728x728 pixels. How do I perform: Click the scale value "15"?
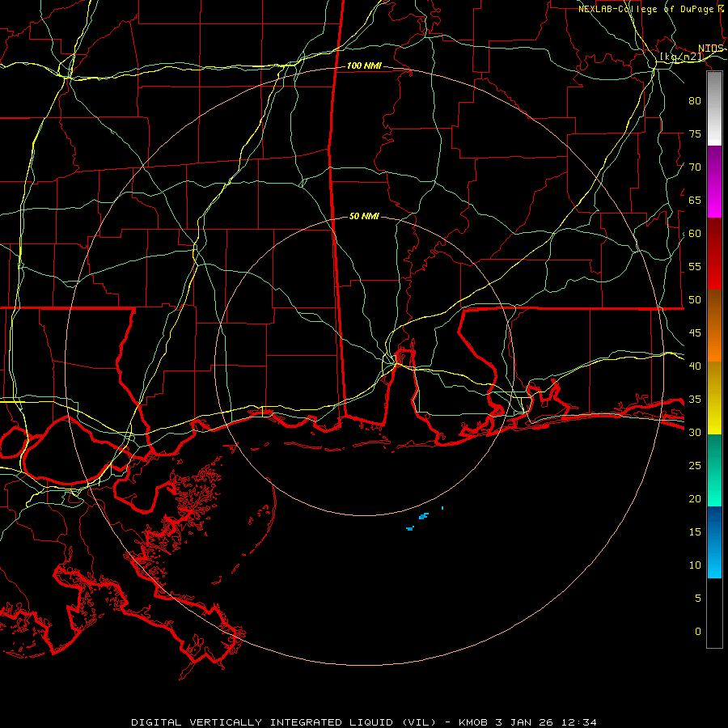tap(695, 532)
